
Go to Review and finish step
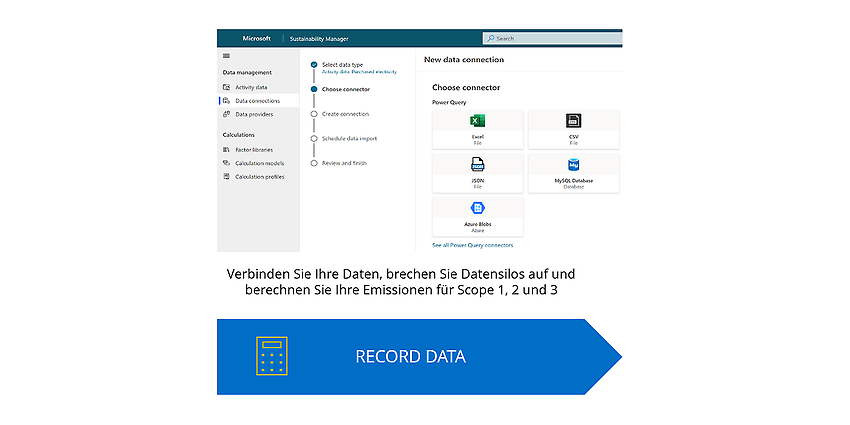[x=344, y=163]
